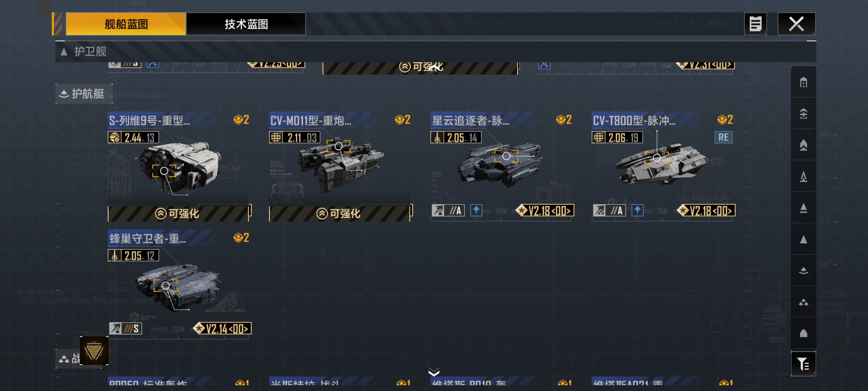This screenshot has width=868, height=391.
Task: Click blue upgrade arrow on 星云追逐者 card
Action: pyautogui.click(x=476, y=210)
